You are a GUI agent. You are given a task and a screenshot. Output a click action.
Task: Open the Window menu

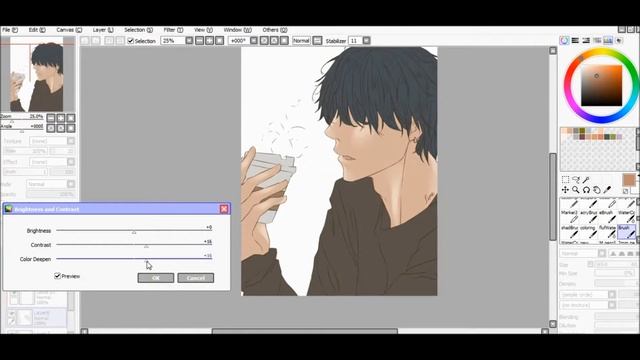coord(237,30)
